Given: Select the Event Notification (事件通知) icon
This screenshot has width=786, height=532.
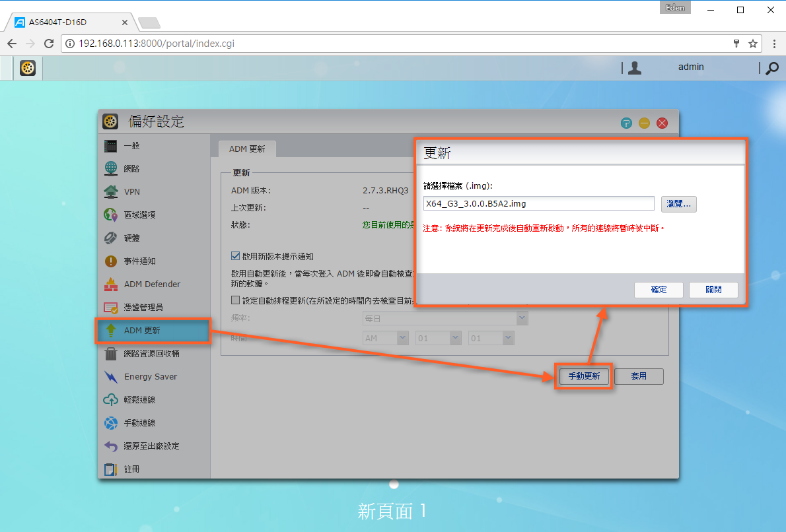Looking at the screenshot, I should point(111,261).
